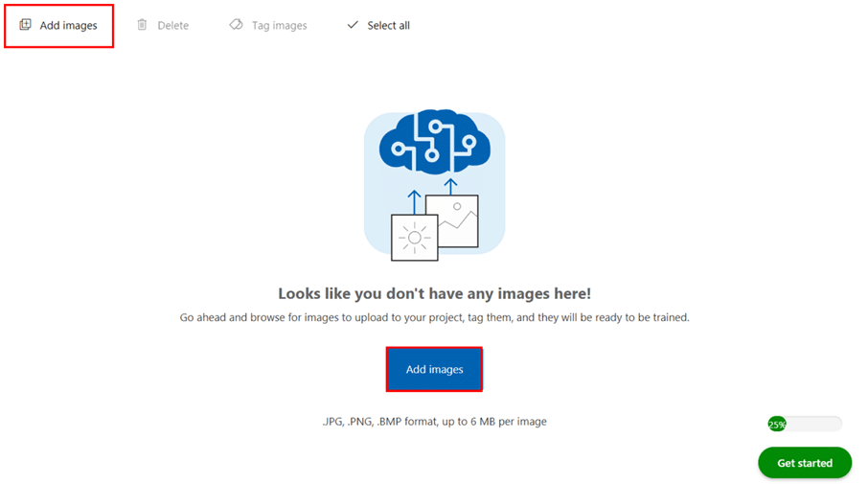Click the Delete trash can icon
The image size is (868, 484).
point(142,25)
